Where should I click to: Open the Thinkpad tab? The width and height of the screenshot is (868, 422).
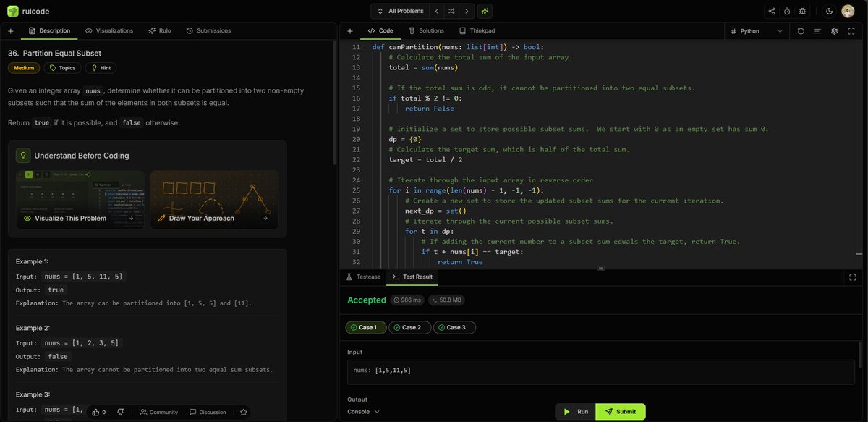tap(477, 31)
